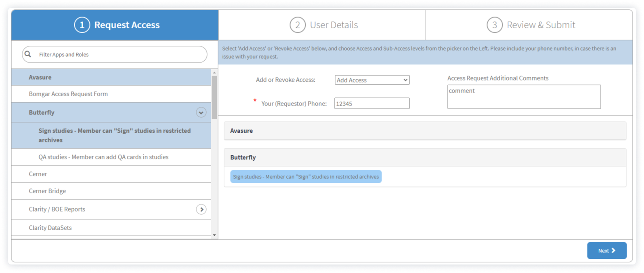The height and width of the screenshot is (273, 644).
Task: Select Butterfly in the apps list
Action: point(111,112)
